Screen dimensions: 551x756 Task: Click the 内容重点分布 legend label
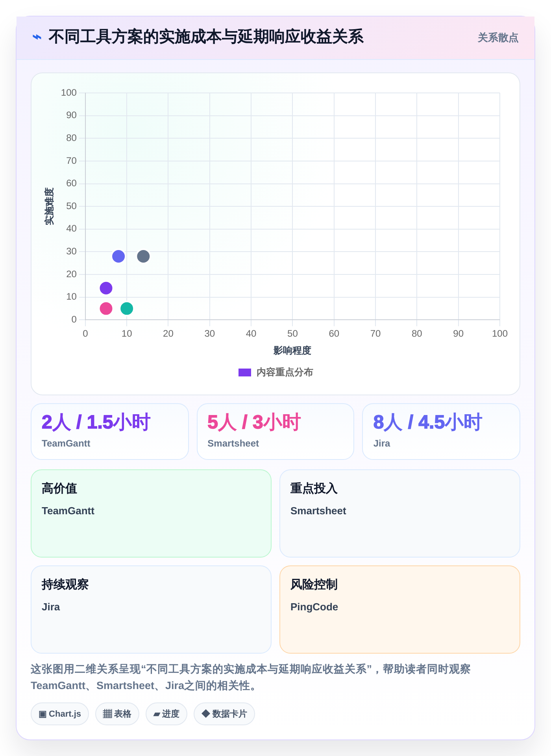(x=285, y=372)
